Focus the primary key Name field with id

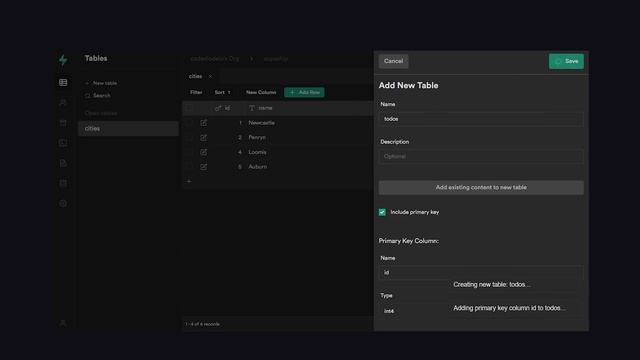[481, 272]
